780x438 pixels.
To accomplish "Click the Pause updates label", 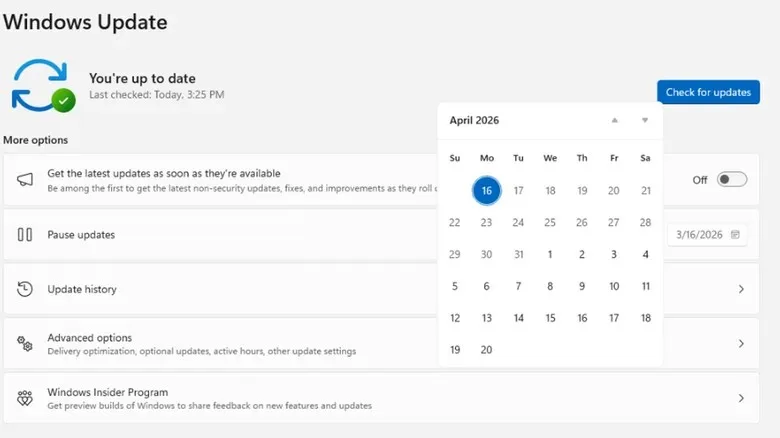I will pos(81,235).
